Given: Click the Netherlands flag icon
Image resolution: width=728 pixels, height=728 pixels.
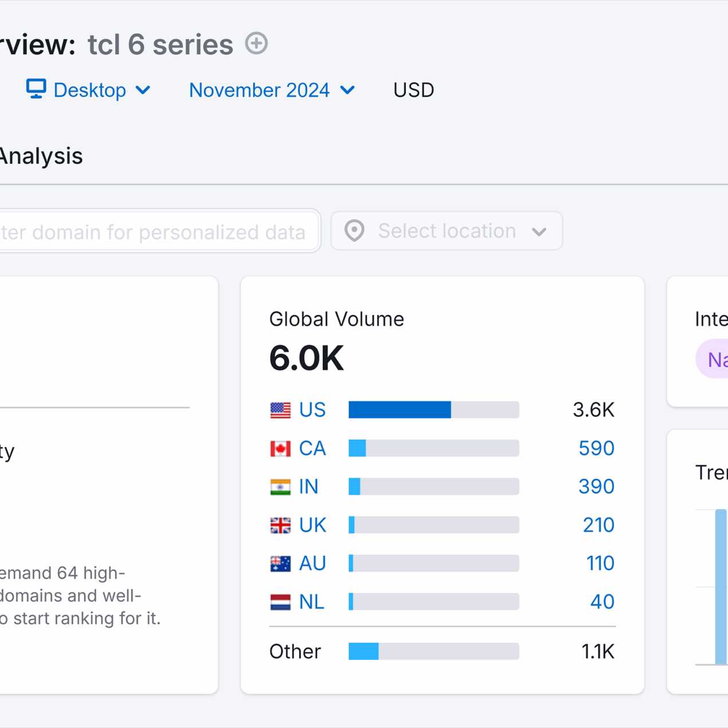Looking at the screenshot, I should click(280, 602).
